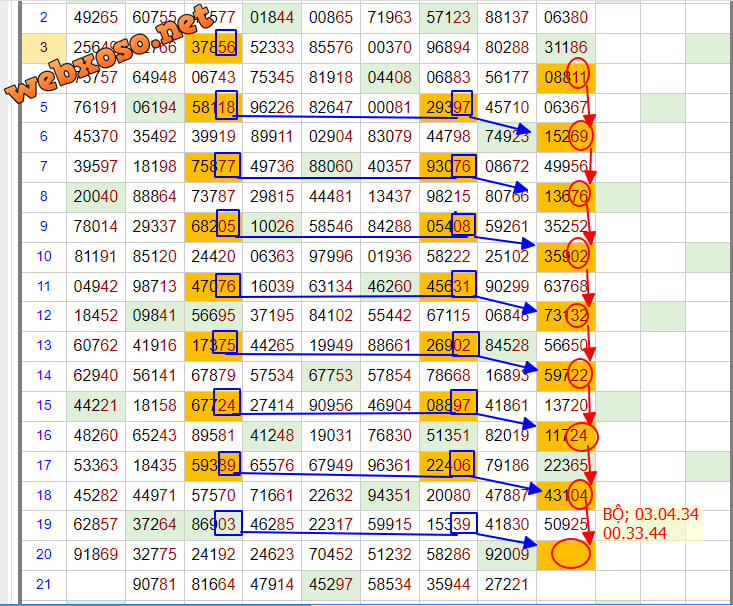Viewport: 733px width, 606px height.
Task: Select cell containing 67115
Action: 448,316
